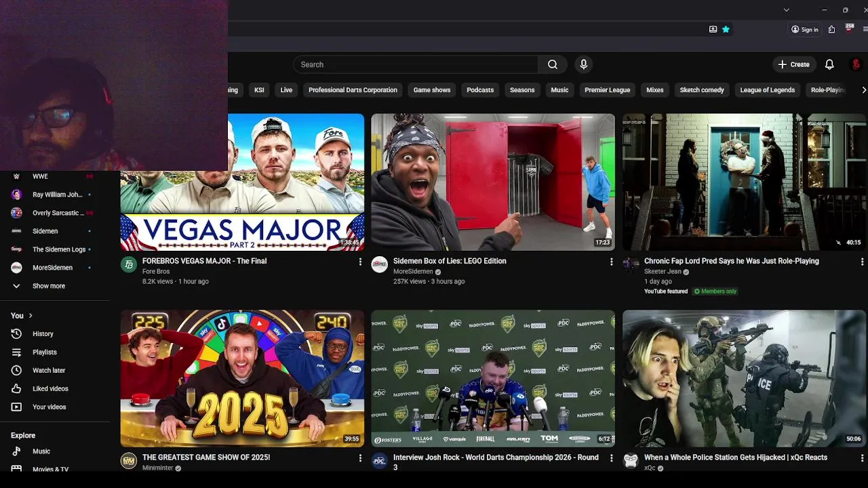Open Miniminter channel avatar

tap(129, 461)
